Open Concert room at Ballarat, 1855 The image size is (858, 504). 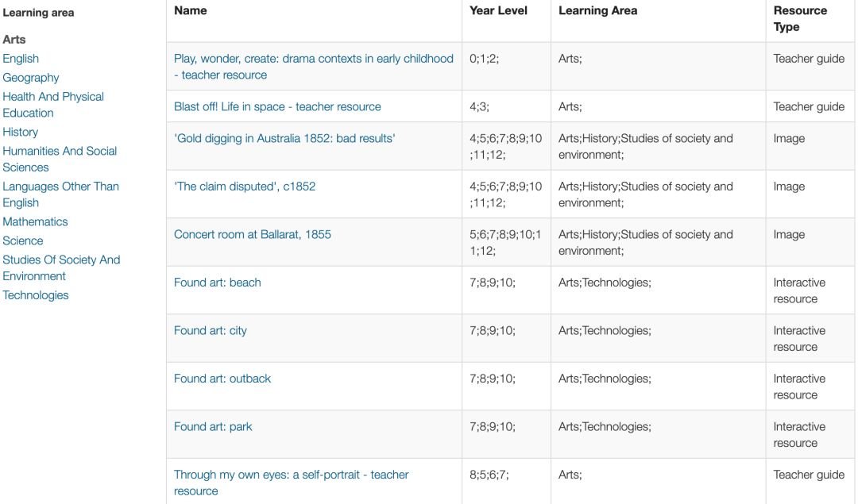(253, 234)
